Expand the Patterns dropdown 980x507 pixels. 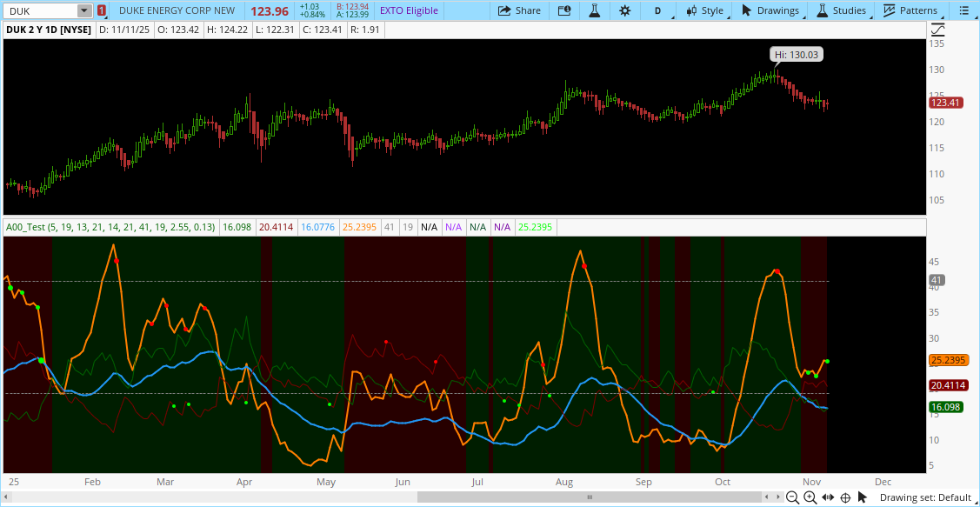(910, 10)
